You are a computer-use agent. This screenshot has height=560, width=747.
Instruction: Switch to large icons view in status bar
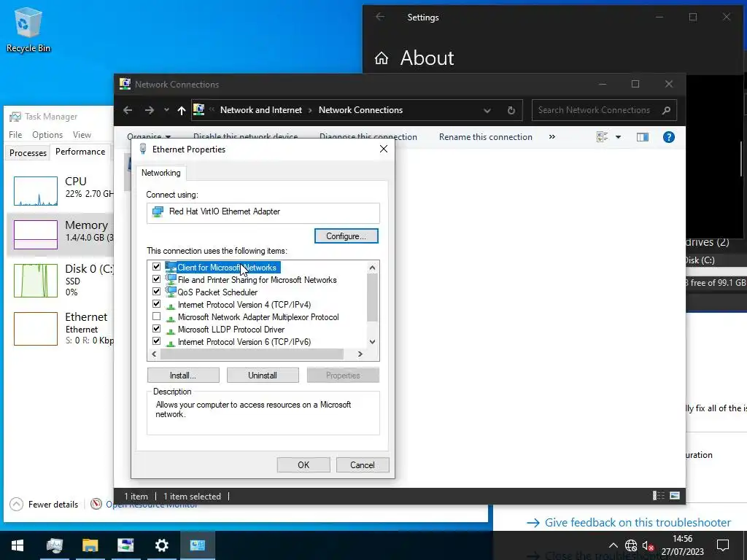point(675,496)
